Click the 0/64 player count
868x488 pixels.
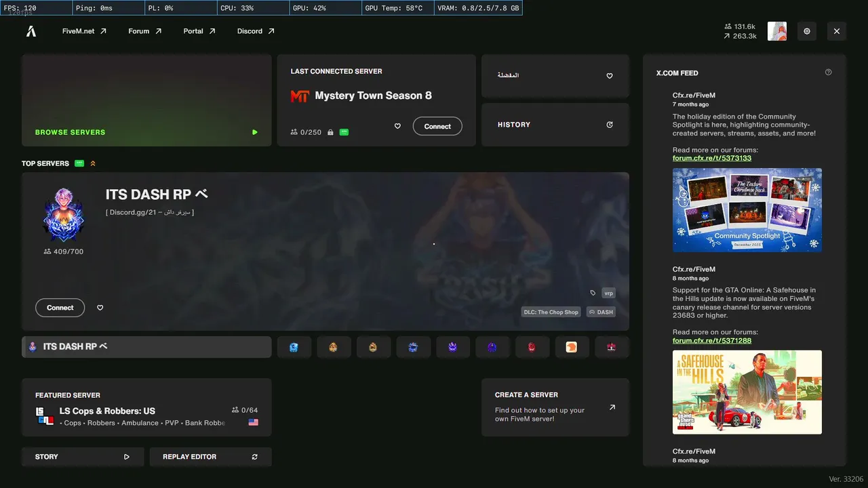(x=245, y=410)
